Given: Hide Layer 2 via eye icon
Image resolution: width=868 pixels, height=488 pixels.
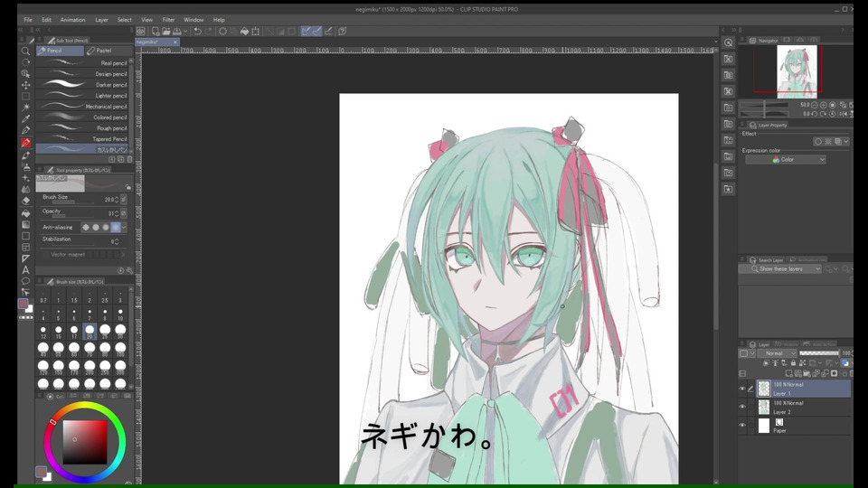Looking at the screenshot, I should click(x=742, y=408).
